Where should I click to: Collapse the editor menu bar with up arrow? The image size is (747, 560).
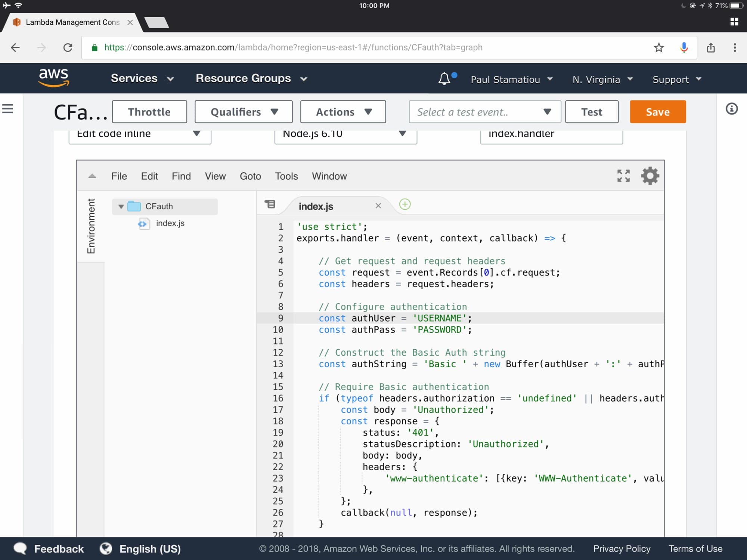point(92,176)
